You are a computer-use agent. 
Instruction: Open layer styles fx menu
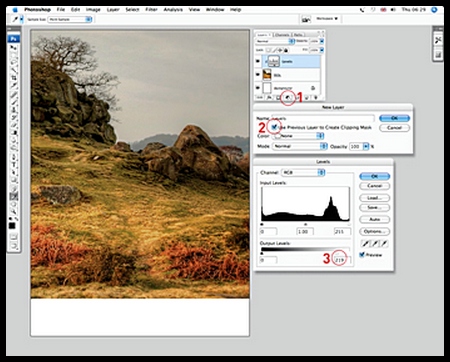269,97
